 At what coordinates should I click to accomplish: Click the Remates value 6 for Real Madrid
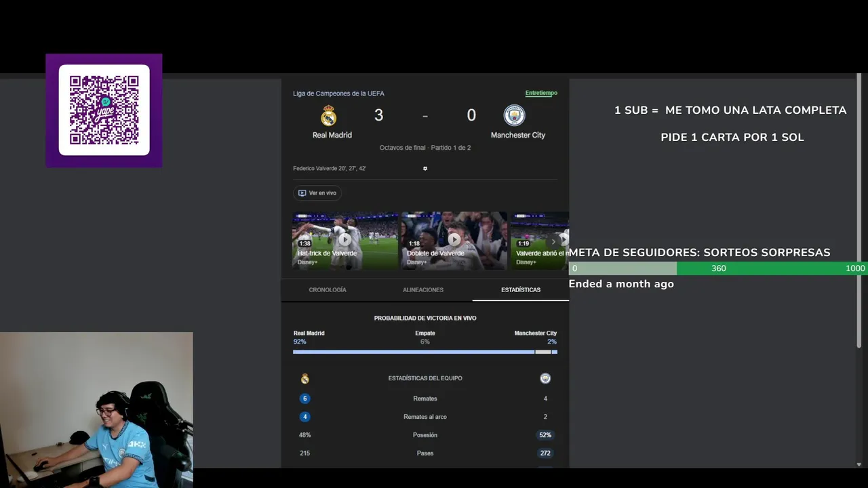click(304, 399)
